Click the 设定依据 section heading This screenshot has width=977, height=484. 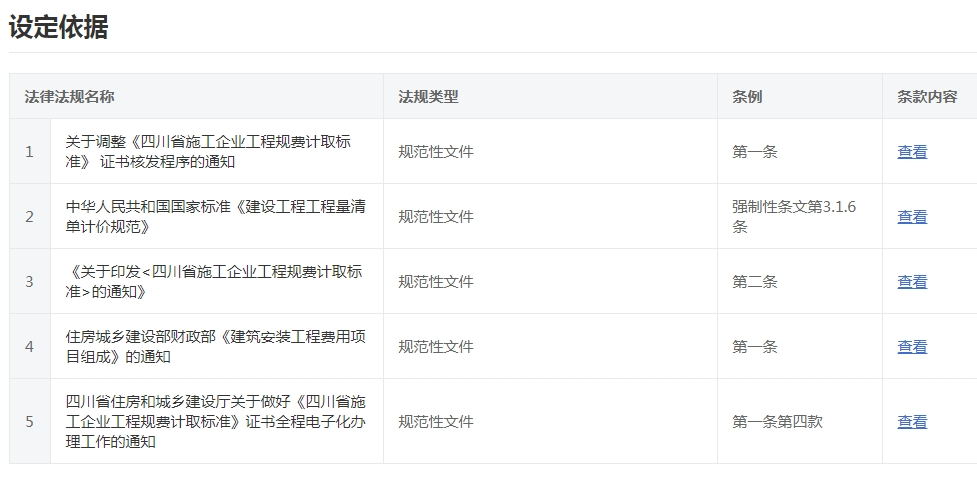58,27
